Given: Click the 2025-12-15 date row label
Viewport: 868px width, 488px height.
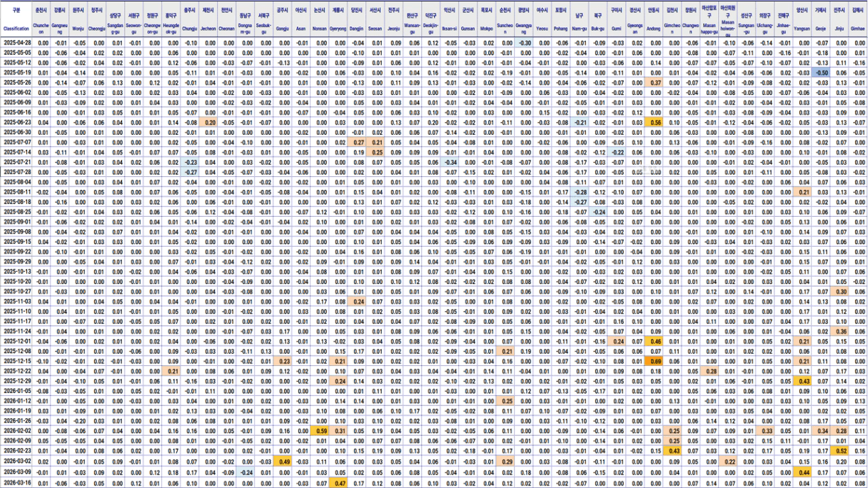Looking at the screenshot, I should click(x=16, y=361).
